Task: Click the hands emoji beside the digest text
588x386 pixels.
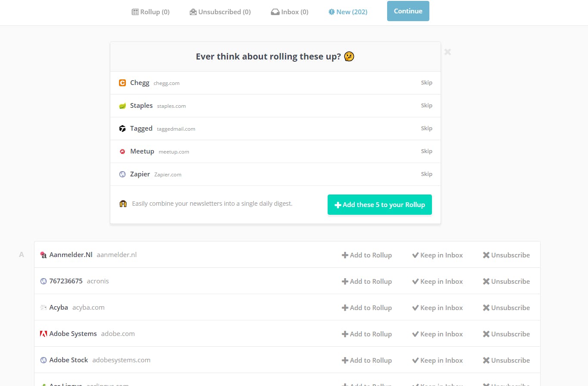Action: (123, 204)
